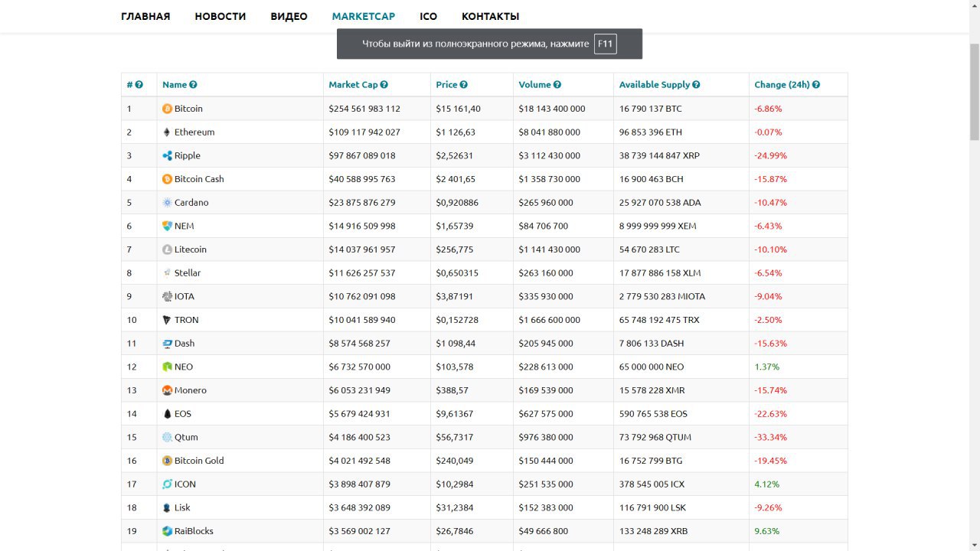The image size is (980, 551).
Task: Click help icon beside Volume header
Action: point(557,85)
